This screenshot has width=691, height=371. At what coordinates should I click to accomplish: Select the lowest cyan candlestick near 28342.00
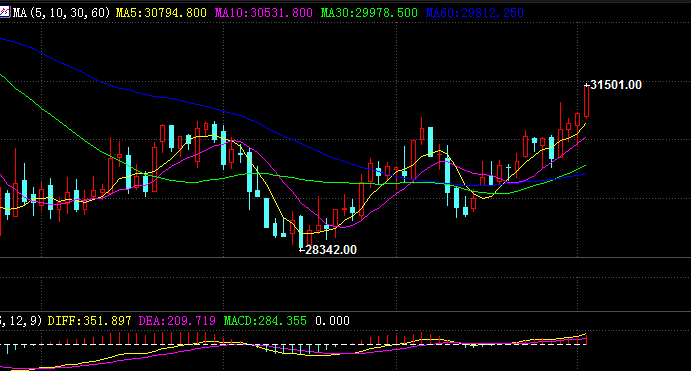(x=301, y=232)
